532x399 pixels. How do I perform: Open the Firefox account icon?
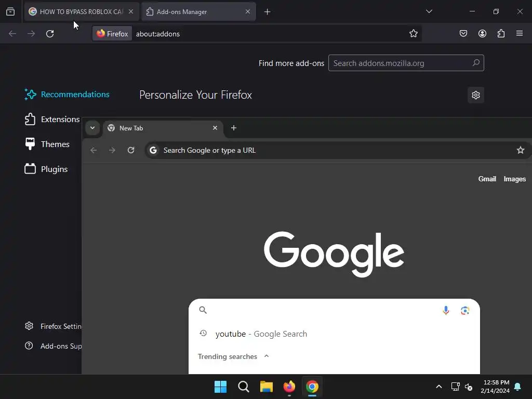point(482,34)
